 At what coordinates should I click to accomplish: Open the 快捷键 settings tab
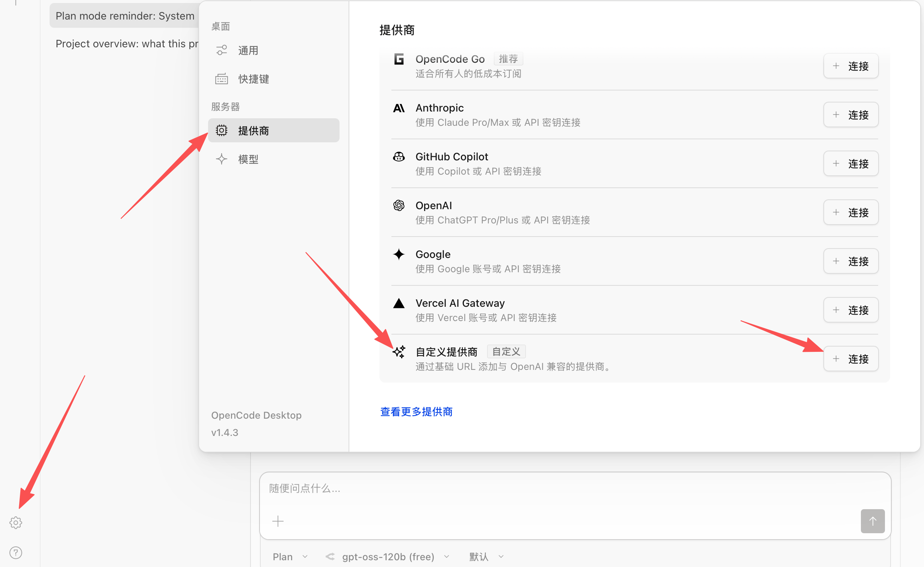click(x=253, y=79)
